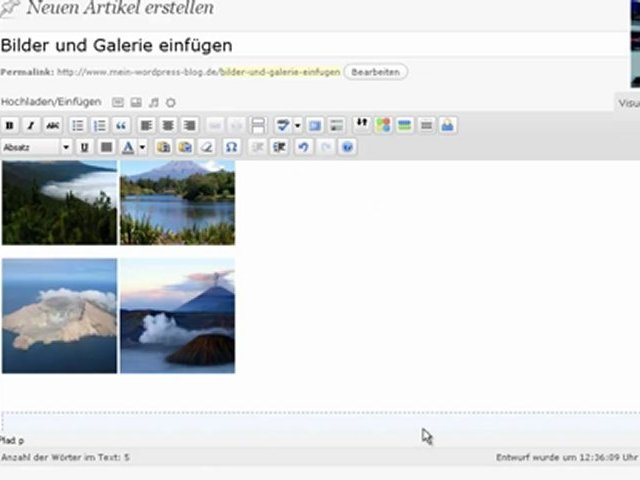Click the Bearbeiten permalink button
The width and height of the screenshot is (640, 480).
tap(375, 72)
